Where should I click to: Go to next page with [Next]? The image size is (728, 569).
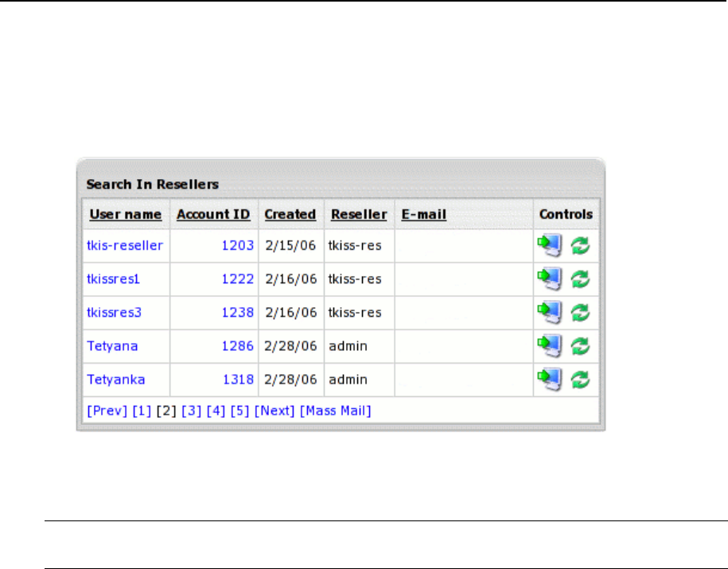point(274,411)
